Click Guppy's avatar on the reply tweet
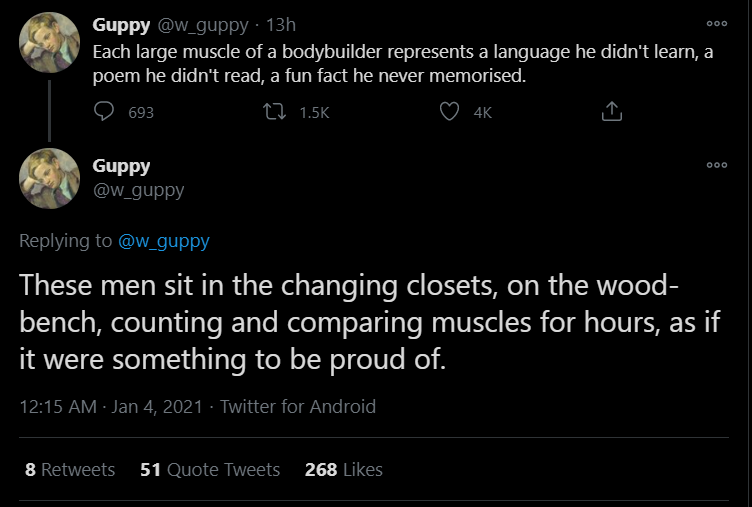 point(49,178)
